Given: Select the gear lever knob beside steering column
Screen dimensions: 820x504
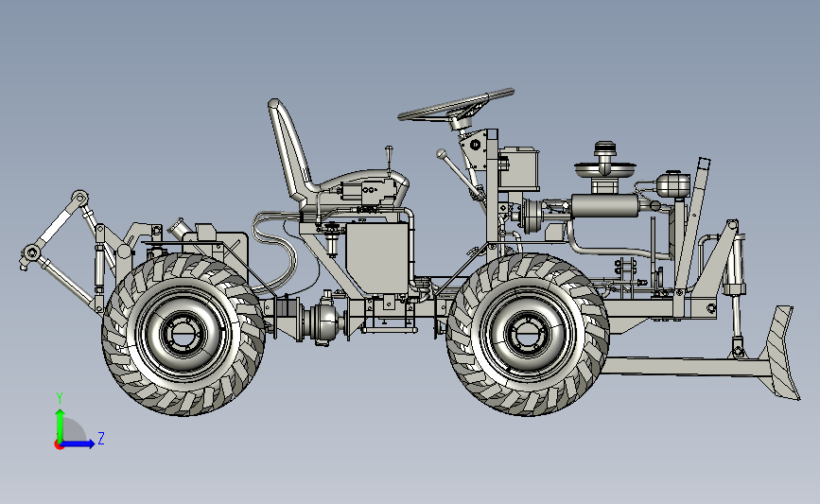Looking at the screenshot, I should click(x=442, y=153).
